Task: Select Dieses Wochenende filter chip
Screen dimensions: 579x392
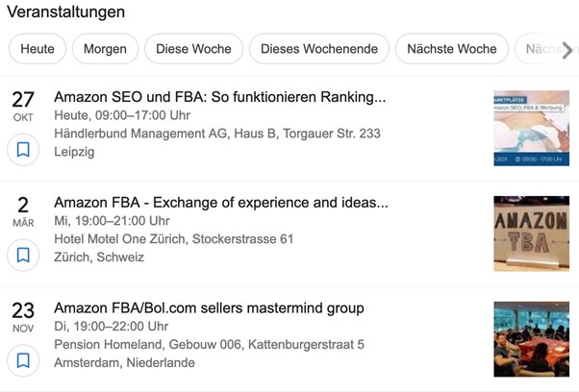Action: pos(319,49)
